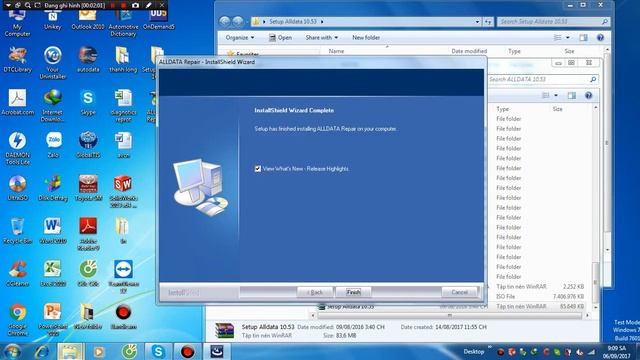Launch Google Chrome from the desktop

click(18, 320)
